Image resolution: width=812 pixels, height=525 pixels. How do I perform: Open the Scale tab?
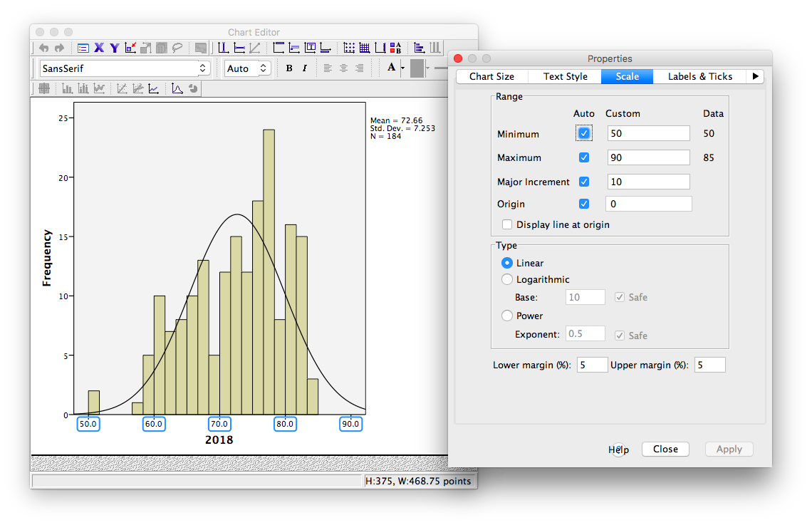[627, 76]
